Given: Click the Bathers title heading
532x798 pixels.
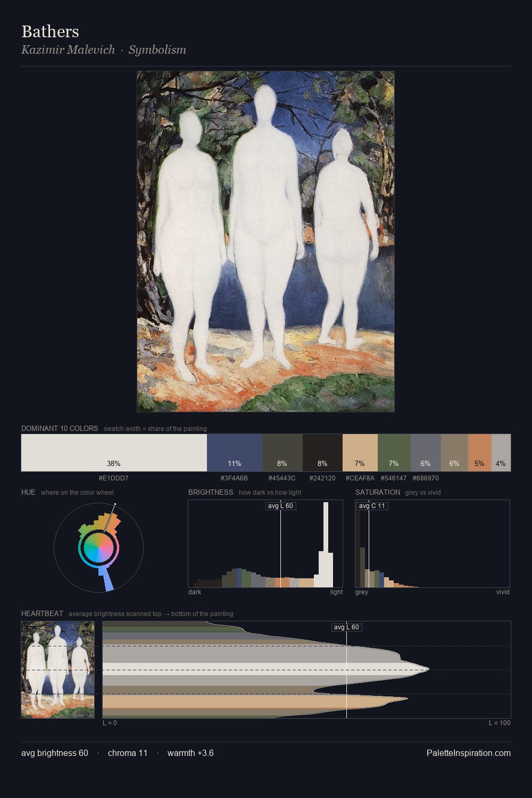Looking at the screenshot, I should click(50, 31).
